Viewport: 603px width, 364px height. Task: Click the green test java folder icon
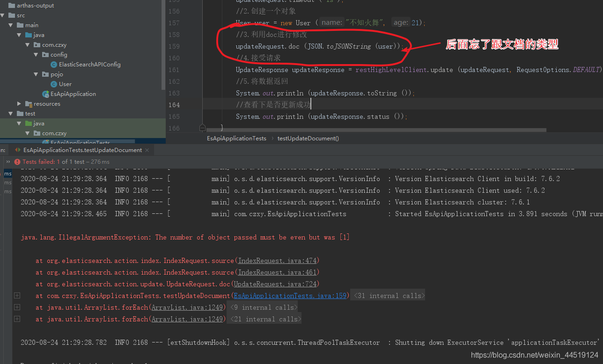point(29,124)
